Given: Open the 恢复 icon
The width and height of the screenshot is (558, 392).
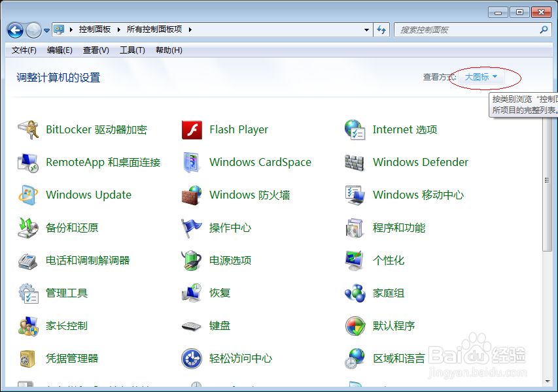Looking at the screenshot, I should click(192, 293).
